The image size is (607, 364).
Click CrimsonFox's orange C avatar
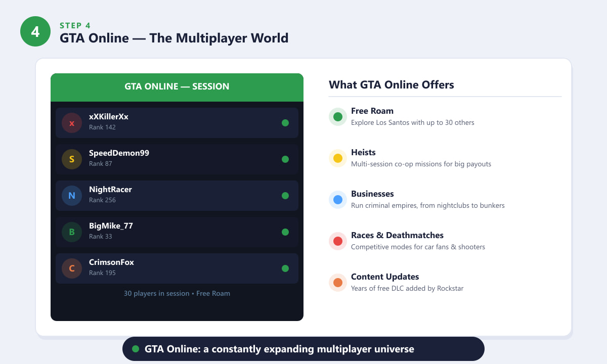[x=72, y=268]
